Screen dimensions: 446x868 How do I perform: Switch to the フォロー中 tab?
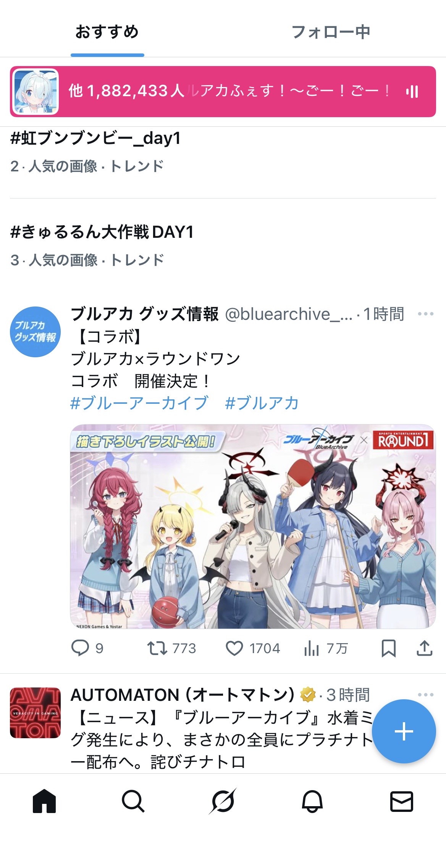(331, 32)
